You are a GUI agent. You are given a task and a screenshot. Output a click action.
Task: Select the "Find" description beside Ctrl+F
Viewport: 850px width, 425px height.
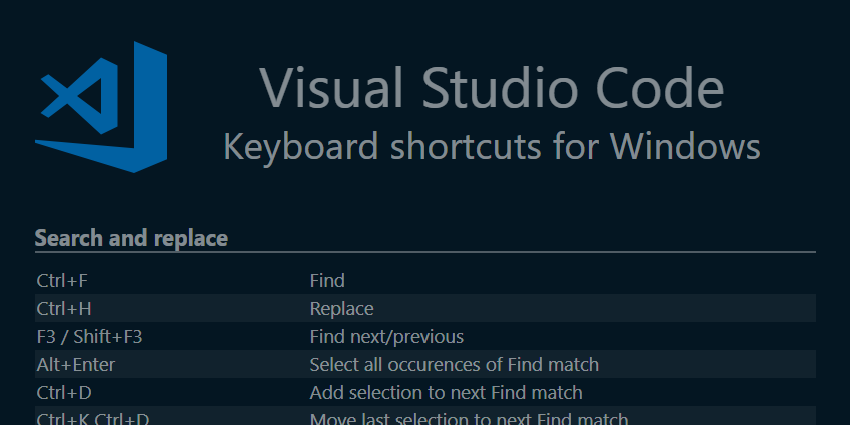pos(327,281)
